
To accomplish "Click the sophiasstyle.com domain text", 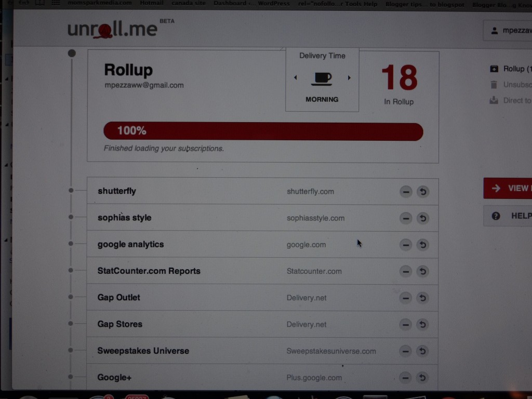I will (x=315, y=218).
